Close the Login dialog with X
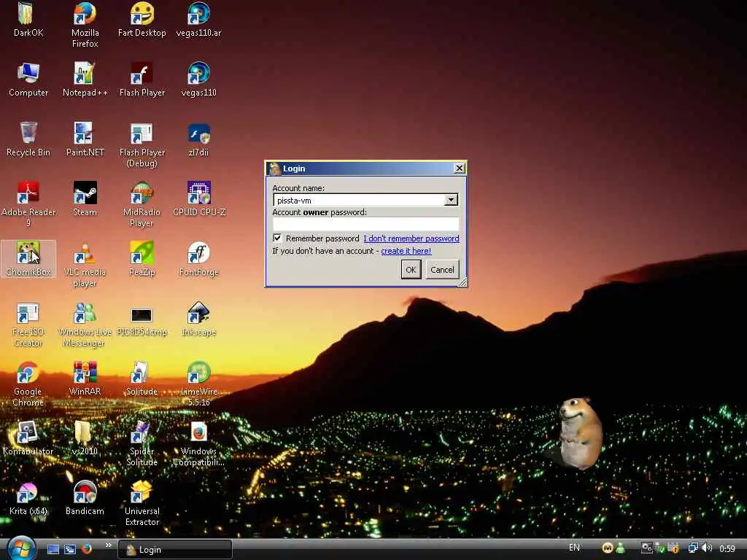The width and height of the screenshot is (747, 560). [459, 168]
